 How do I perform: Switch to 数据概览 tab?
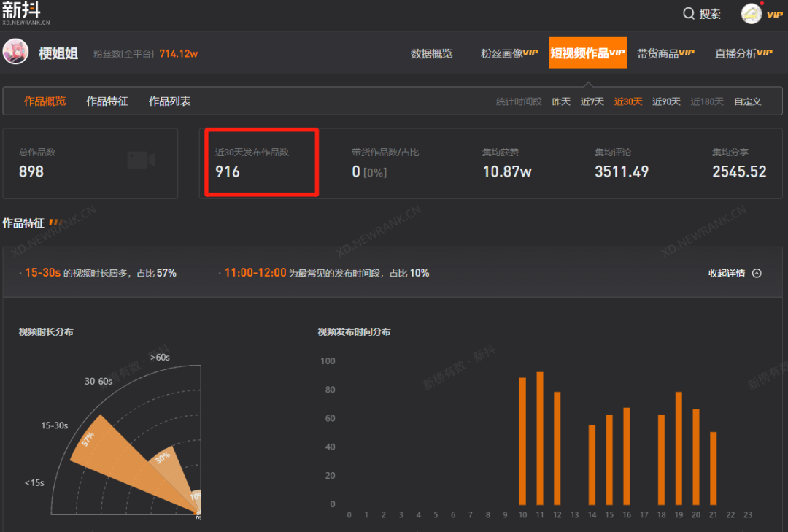click(431, 53)
